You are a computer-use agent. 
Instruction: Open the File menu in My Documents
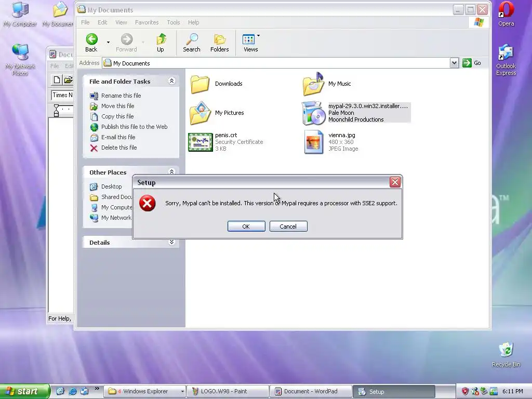[x=85, y=22]
